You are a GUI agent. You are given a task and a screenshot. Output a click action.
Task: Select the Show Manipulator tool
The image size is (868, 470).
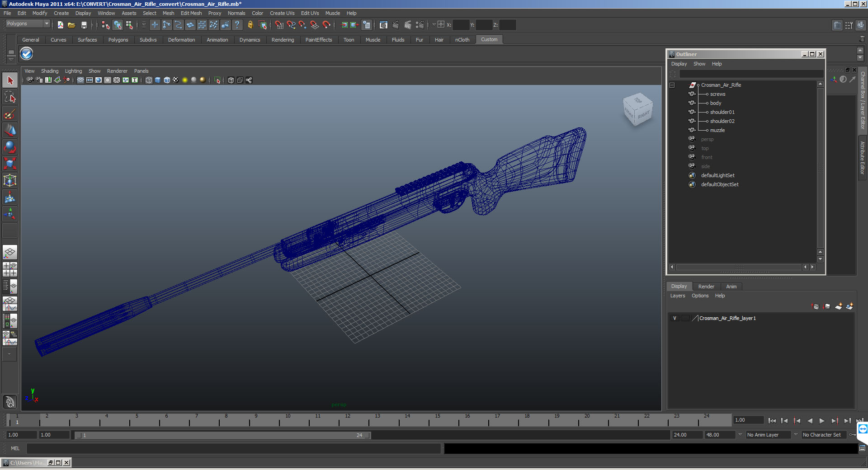click(10, 213)
